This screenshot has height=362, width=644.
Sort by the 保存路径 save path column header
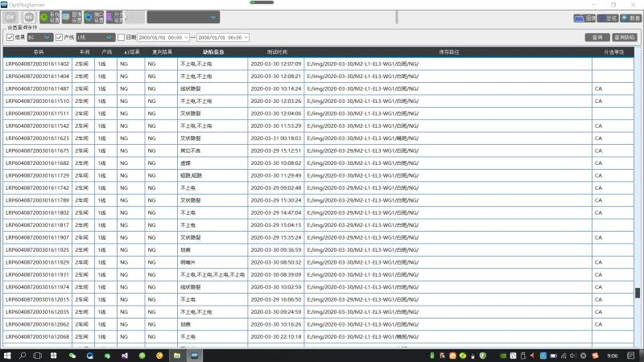[x=448, y=52]
